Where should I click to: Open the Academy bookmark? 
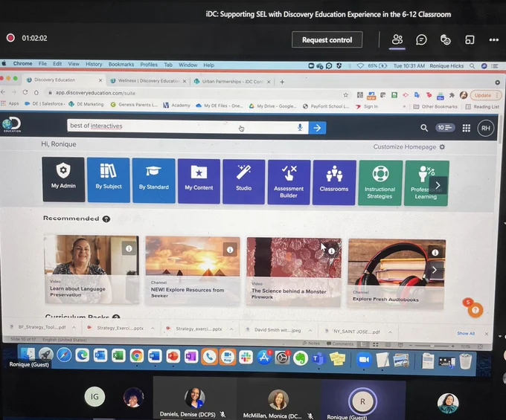click(x=176, y=105)
